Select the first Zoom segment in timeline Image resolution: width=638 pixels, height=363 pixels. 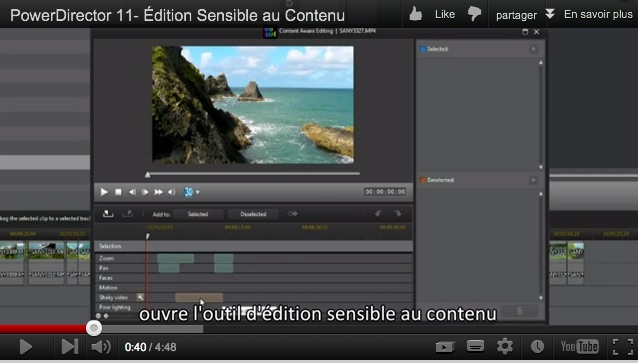(175, 258)
